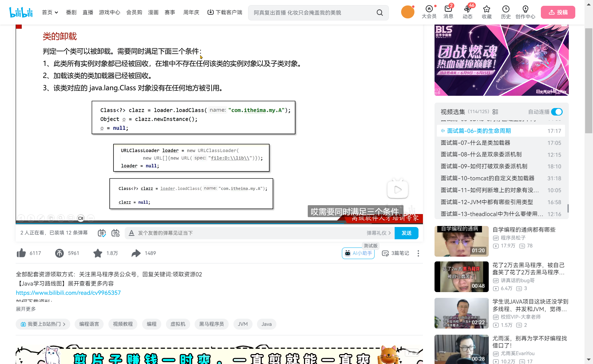This screenshot has height=364, width=593.
Task: Open the 消息 messages icon
Action: (448, 12)
